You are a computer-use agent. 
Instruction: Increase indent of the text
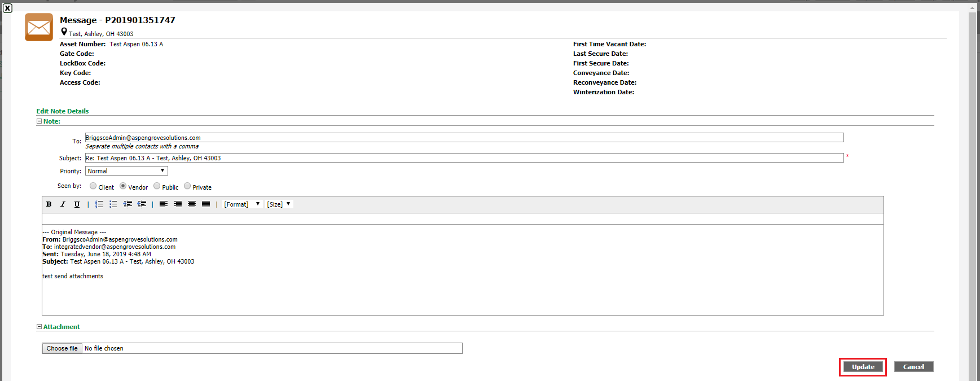pyautogui.click(x=142, y=204)
